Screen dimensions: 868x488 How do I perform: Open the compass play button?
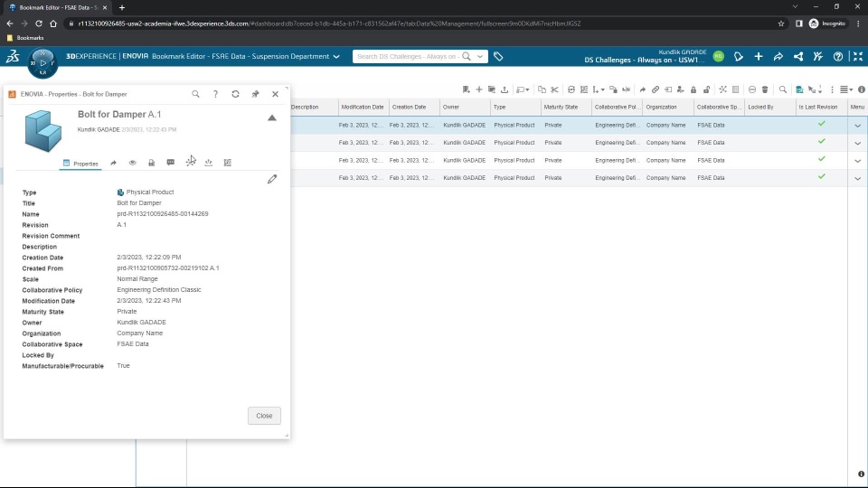(43, 62)
